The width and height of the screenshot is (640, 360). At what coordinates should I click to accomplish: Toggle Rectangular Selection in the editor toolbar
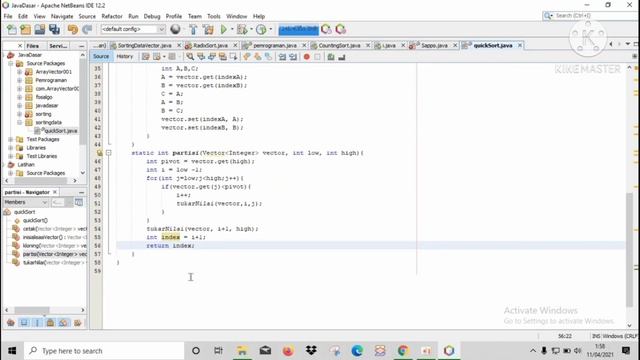click(233, 57)
